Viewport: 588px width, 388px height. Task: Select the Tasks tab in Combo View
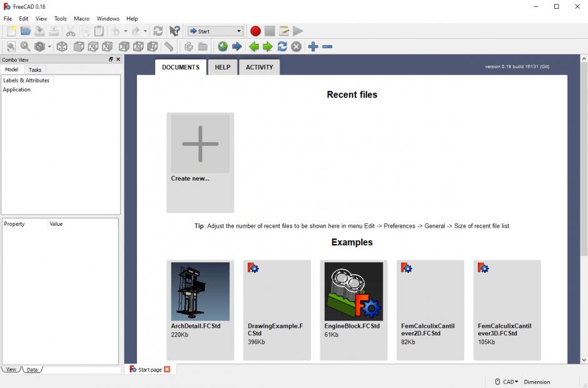click(x=35, y=70)
